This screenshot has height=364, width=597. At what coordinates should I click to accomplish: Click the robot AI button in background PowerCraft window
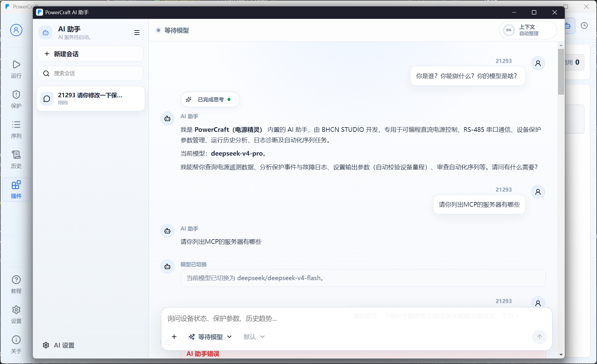pos(570,26)
